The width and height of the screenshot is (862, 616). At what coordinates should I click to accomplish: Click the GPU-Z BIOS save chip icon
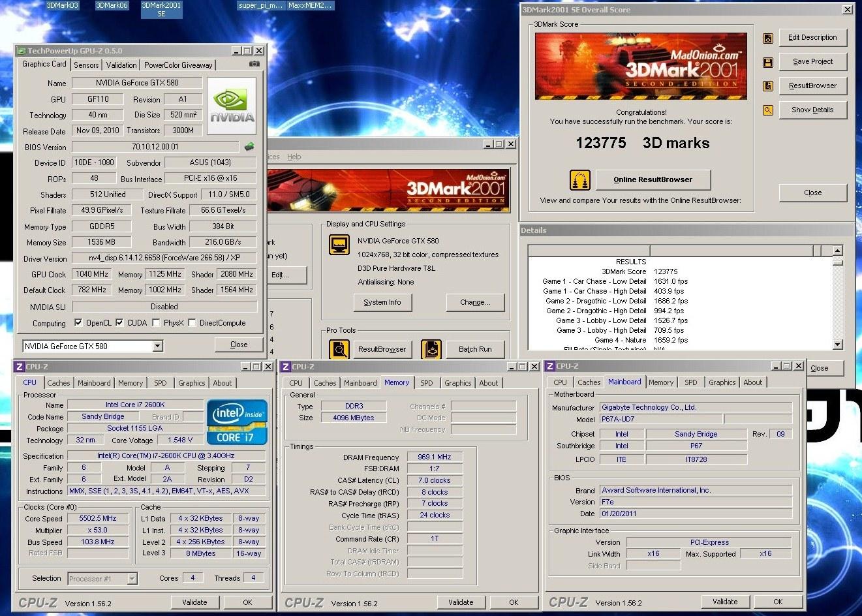tap(249, 147)
